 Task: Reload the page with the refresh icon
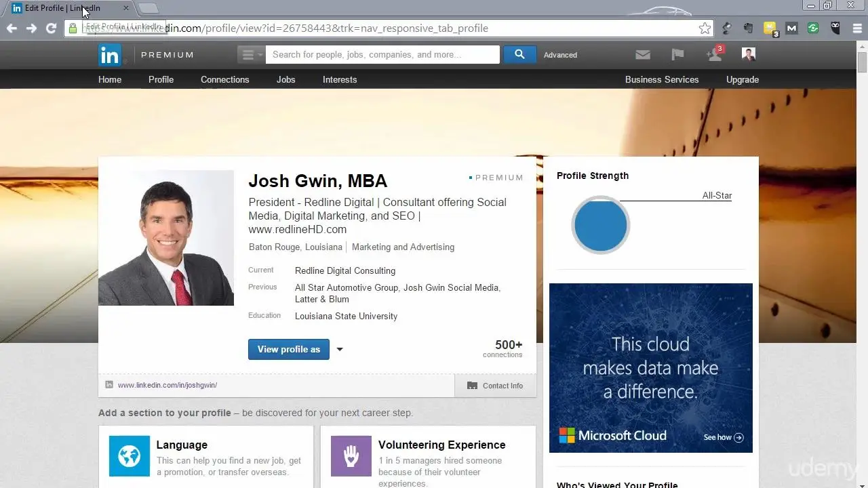pos(51,28)
